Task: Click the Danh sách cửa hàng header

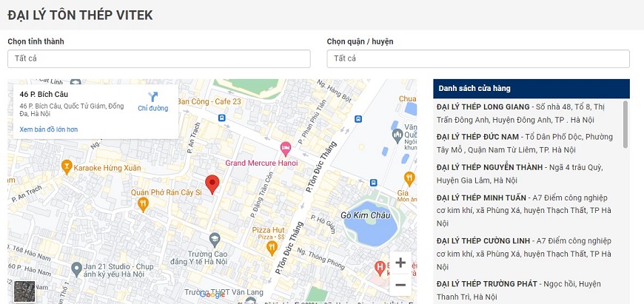Action: (531, 89)
